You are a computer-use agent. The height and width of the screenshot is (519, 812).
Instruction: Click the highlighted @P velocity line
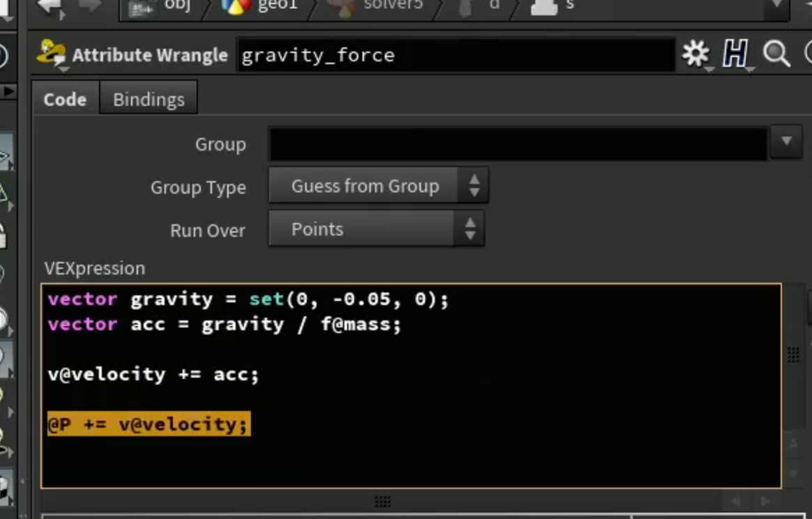148,424
